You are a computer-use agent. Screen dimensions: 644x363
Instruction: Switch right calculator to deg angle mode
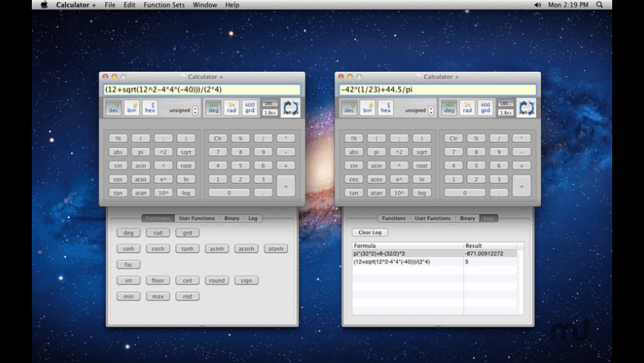point(449,107)
